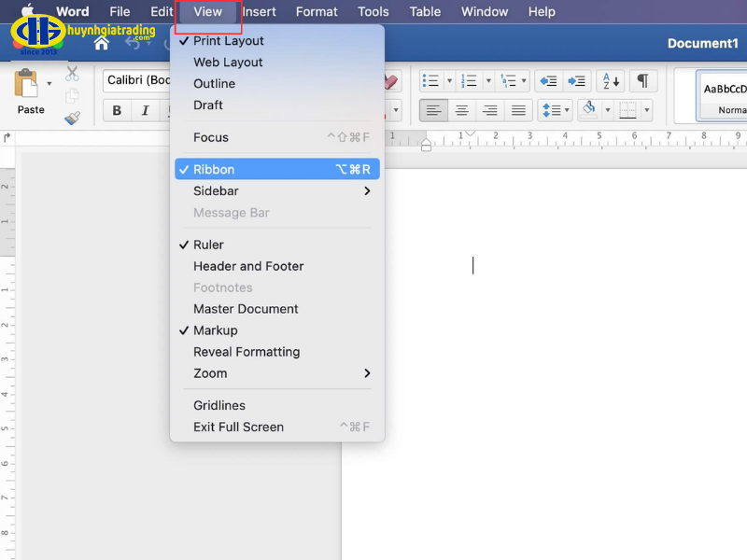Apply bold with the B button

coord(117,111)
